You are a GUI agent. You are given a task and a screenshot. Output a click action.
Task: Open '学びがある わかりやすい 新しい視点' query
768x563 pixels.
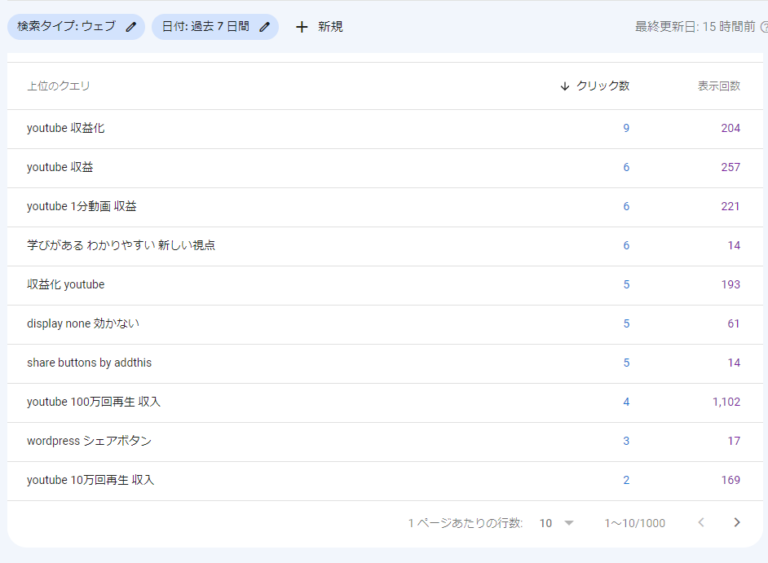point(121,245)
